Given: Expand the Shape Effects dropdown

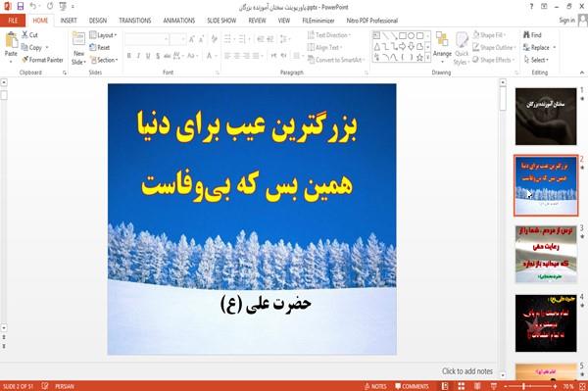Looking at the screenshot, I should coord(493,60).
